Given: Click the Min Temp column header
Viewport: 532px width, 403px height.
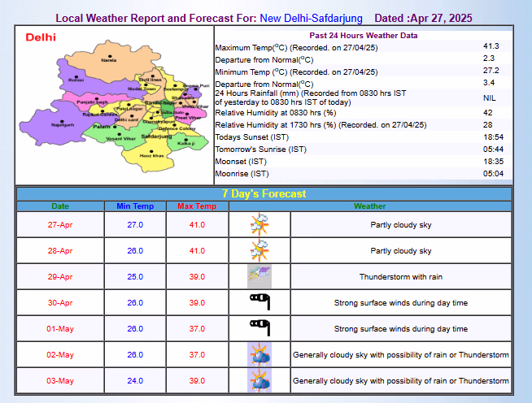Looking at the screenshot, I should (x=135, y=206).
